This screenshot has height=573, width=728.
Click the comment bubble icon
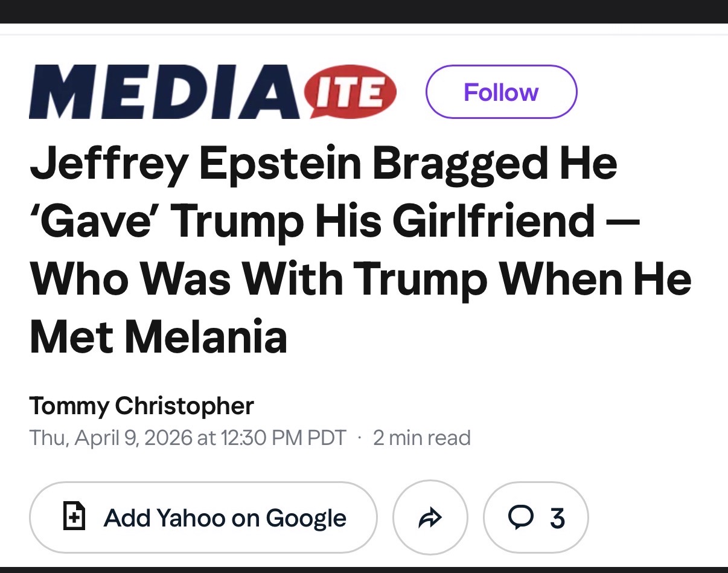point(521,517)
